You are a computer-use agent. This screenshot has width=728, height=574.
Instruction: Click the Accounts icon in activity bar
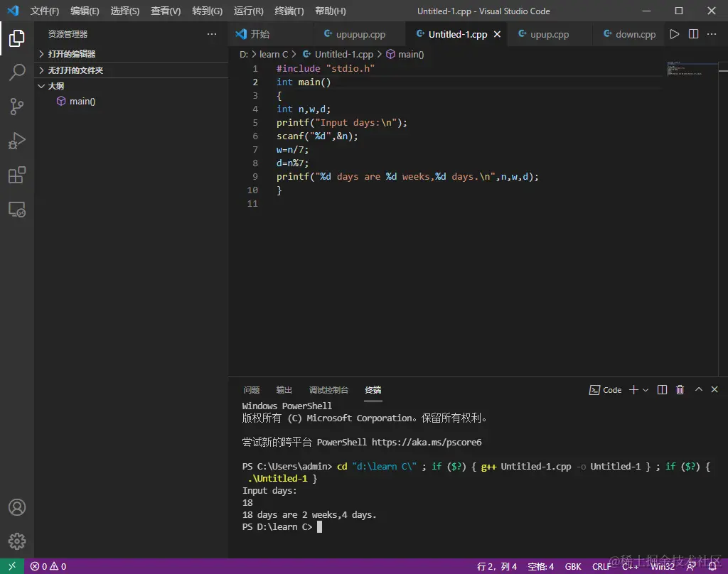[x=17, y=507]
